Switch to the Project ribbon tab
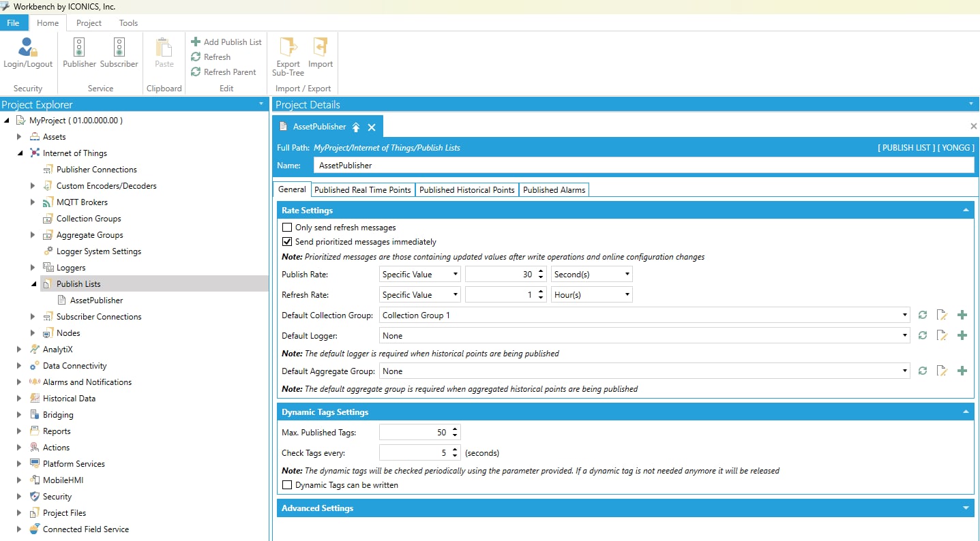The image size is (980, 541). pyautogui.click(x=89, y=22)
